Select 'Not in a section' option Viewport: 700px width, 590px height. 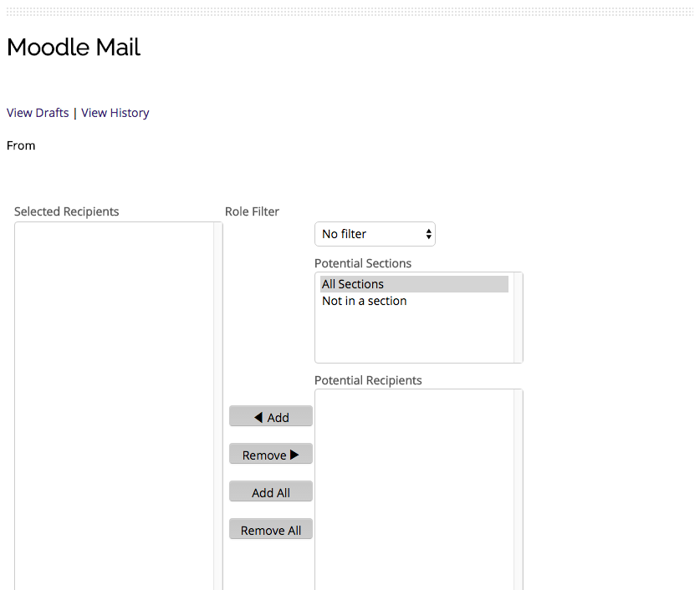(414, 301)
